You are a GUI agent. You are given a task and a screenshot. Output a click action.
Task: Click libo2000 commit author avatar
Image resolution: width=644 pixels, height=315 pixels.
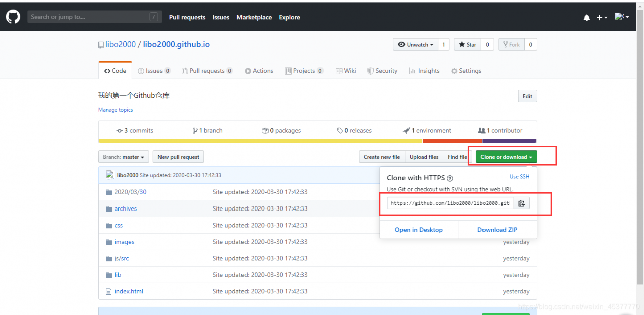pyautogui.click(x=110, y=175)
